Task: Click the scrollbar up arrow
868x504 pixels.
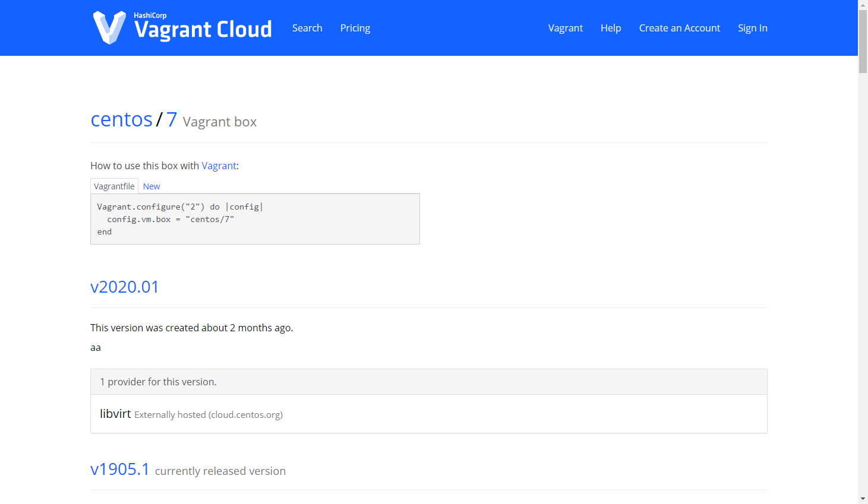Action: tap(863, 5)
